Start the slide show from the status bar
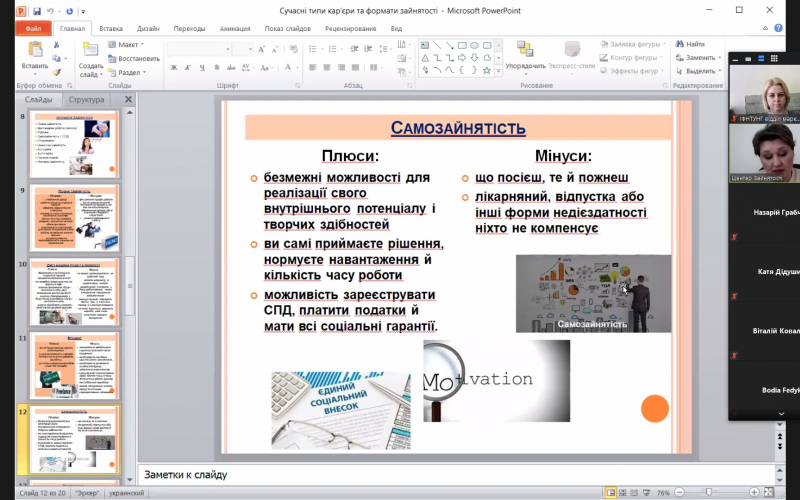800x500 pixels. pyautogui.click(x=647, y=493)
